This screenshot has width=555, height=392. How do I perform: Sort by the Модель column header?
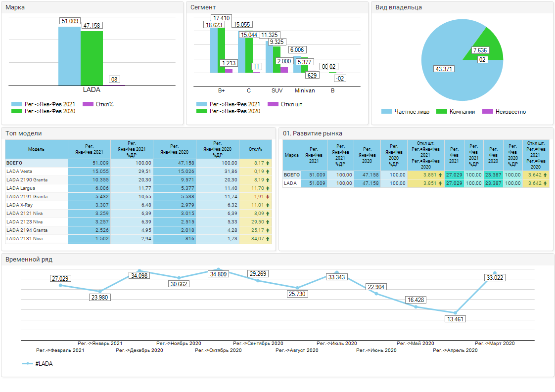point(36,149)
